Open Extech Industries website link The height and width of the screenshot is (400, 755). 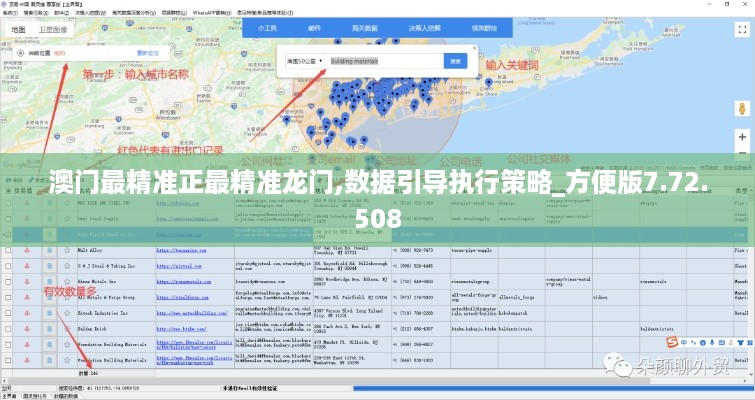192,313
